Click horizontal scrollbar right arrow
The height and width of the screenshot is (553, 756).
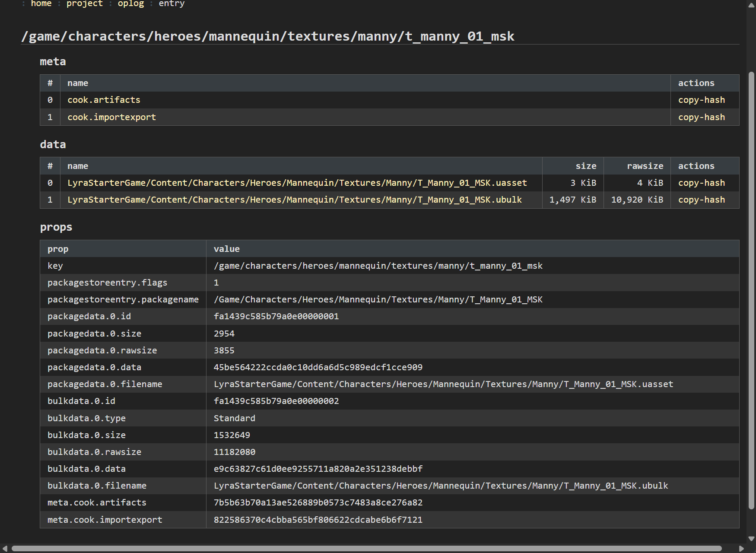tap(741, 548)
